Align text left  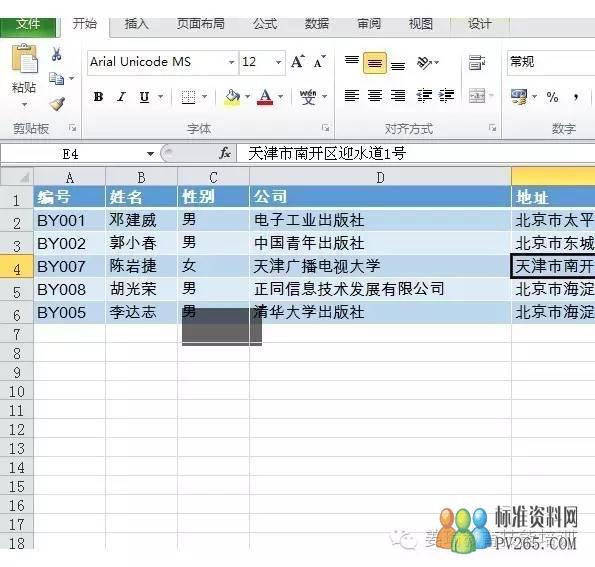click(x=352, y=95)
